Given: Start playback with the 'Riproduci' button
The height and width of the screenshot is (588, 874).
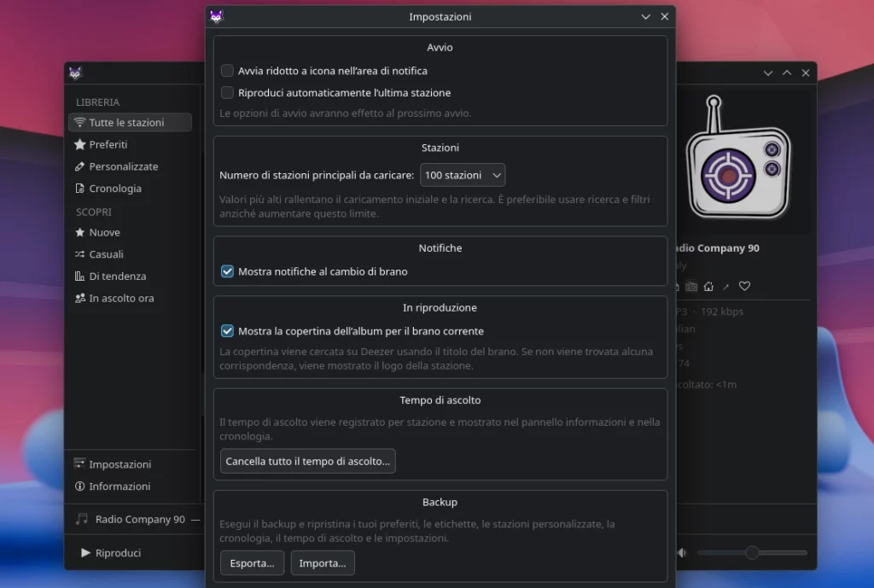Looking at the screenshot, I should tap(111, 553).
